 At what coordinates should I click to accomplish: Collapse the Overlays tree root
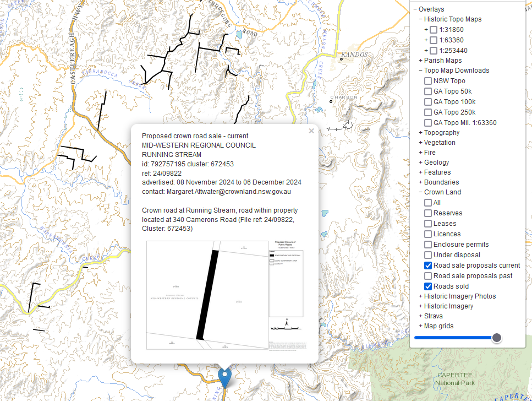[x=415, y=9]
